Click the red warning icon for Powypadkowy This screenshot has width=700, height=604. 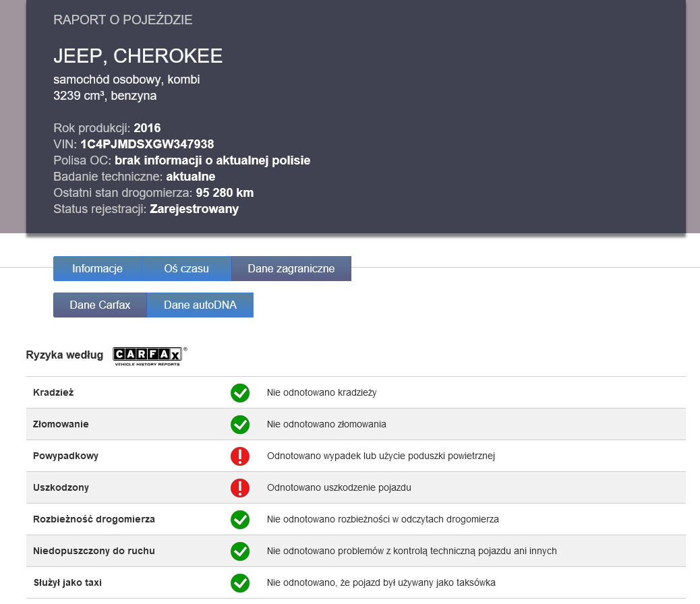240,456
